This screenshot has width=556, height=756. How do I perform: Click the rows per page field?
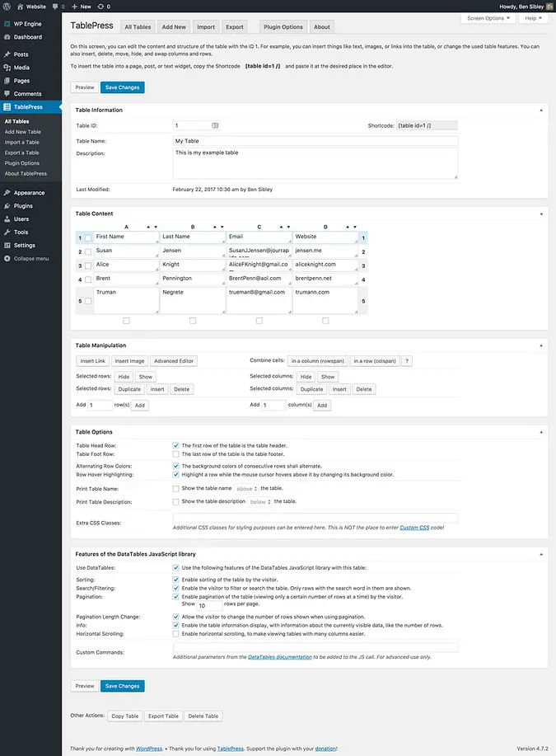pos(209,606)
